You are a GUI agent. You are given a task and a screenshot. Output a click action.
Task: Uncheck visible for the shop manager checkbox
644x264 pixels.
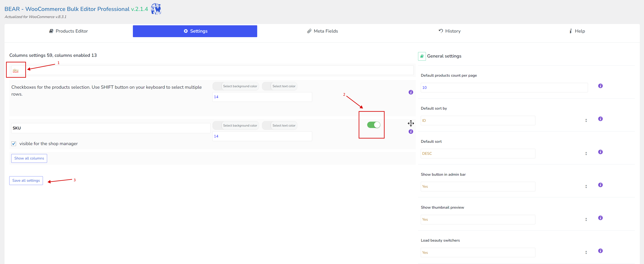point(14,144)
